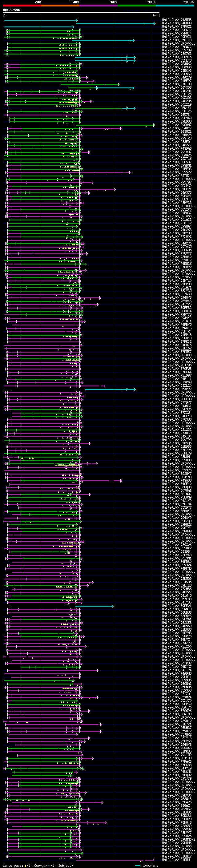Select label UniRef100_B9PE01
Image resolution: width=197 pixels, height=868 pixels.
point(177,606)
